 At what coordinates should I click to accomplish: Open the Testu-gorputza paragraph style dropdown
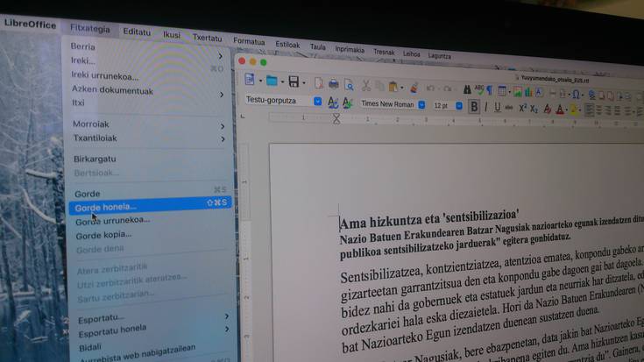[317, 101]
